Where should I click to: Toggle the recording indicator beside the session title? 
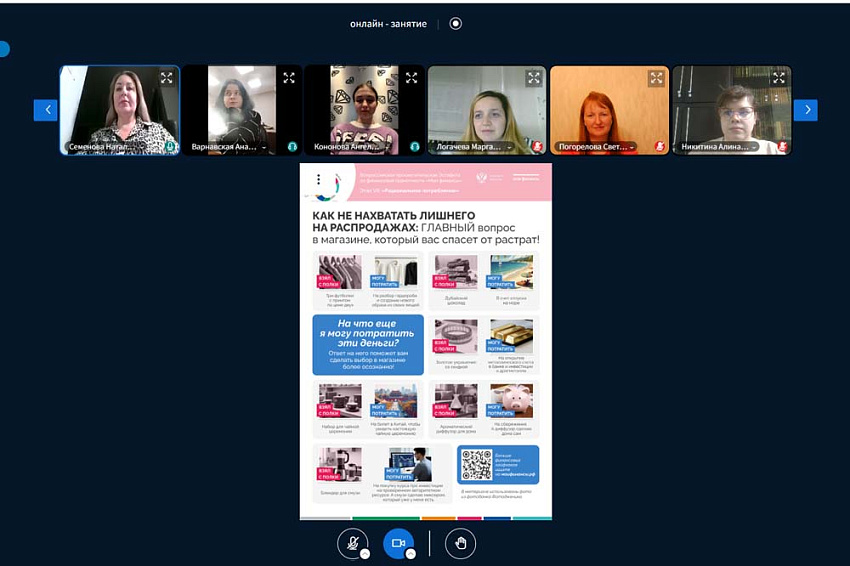[456, 23]
